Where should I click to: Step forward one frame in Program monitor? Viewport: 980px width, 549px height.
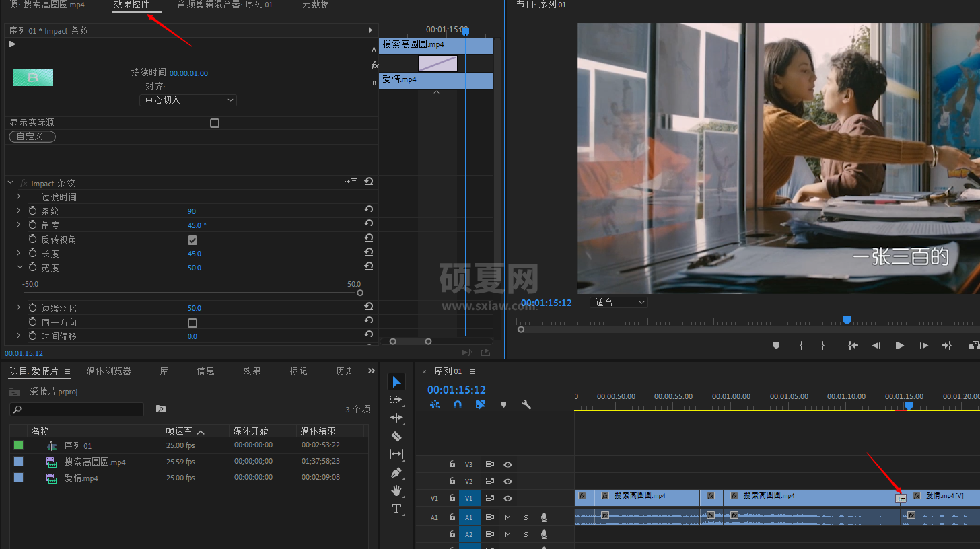923,345
